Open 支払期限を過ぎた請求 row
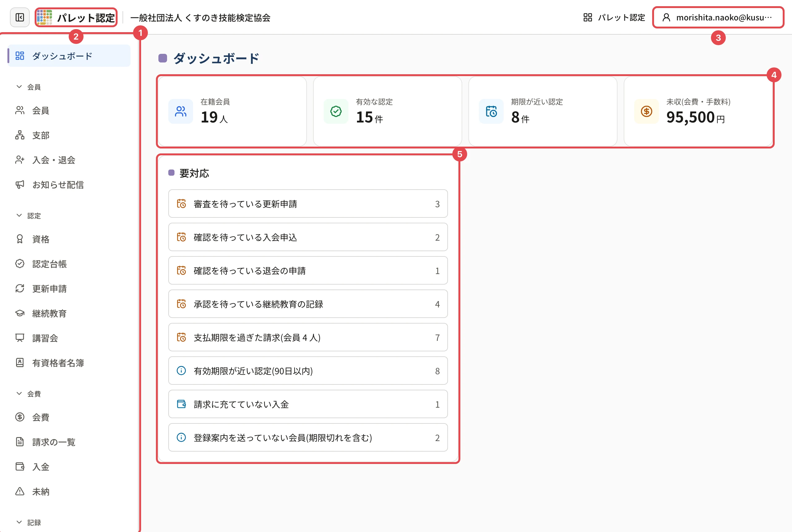792x532 pixels. 308,337
